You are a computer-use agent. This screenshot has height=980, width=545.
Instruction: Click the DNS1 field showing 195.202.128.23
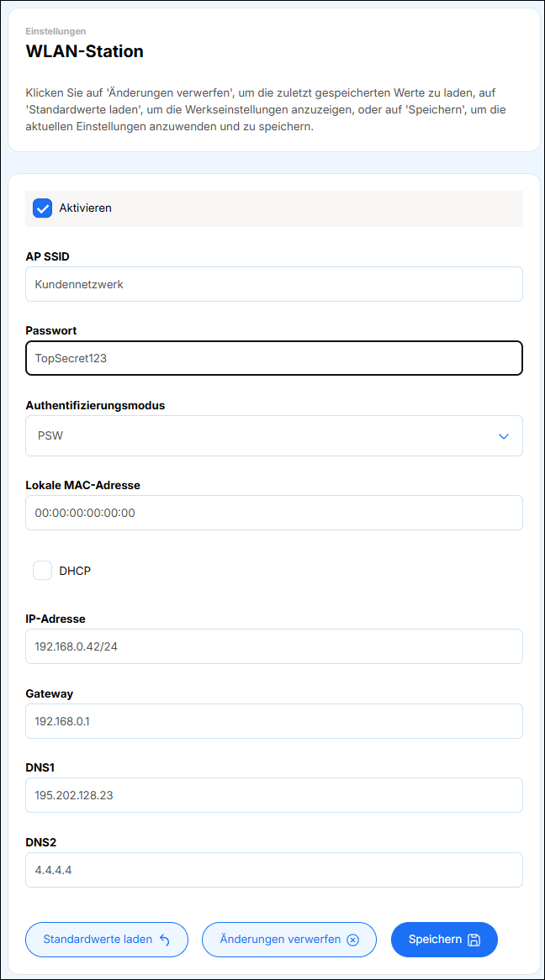point(274,795)
